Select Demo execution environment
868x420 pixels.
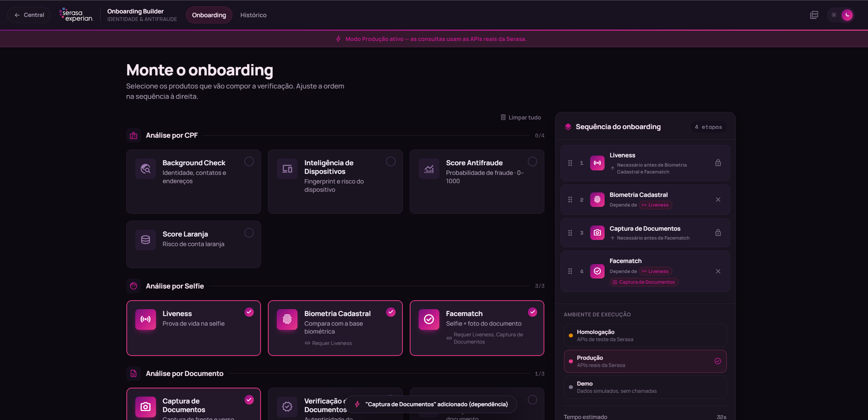645,387
